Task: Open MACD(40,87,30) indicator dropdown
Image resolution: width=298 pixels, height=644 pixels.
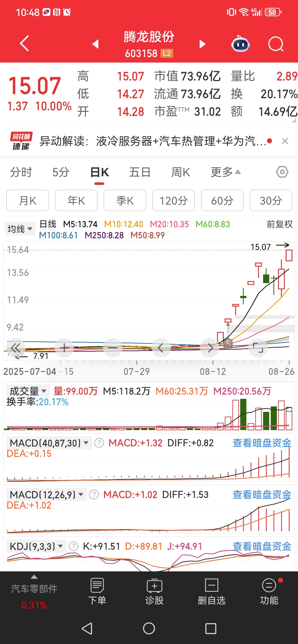Action: click(49, 443)
